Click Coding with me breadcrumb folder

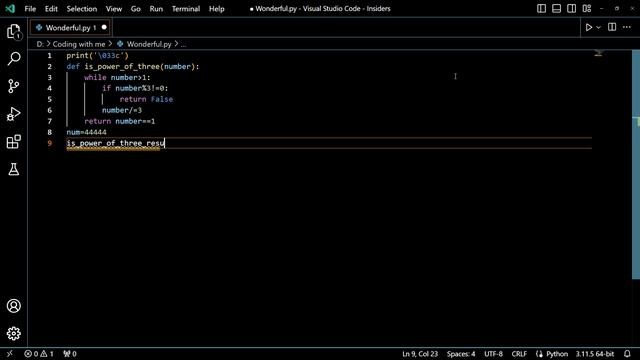(79, 44)
